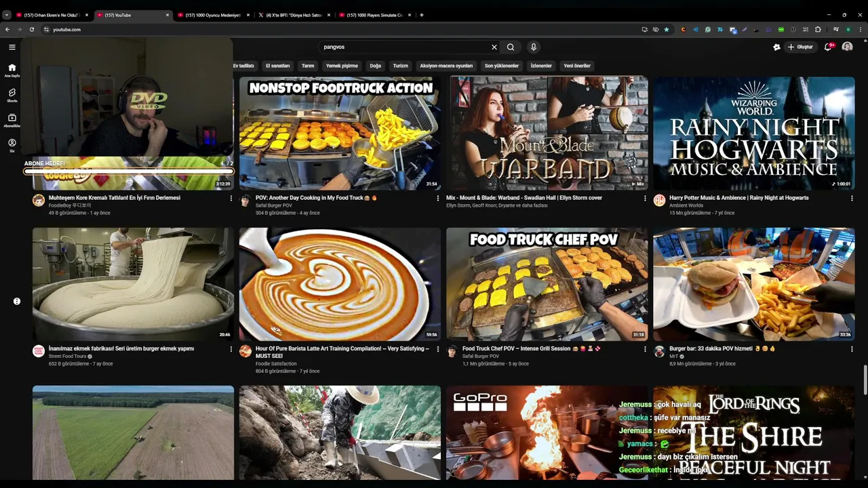Open tab search dropdown arrow
Screen dimensions: 868x488
tap(7, 15)
